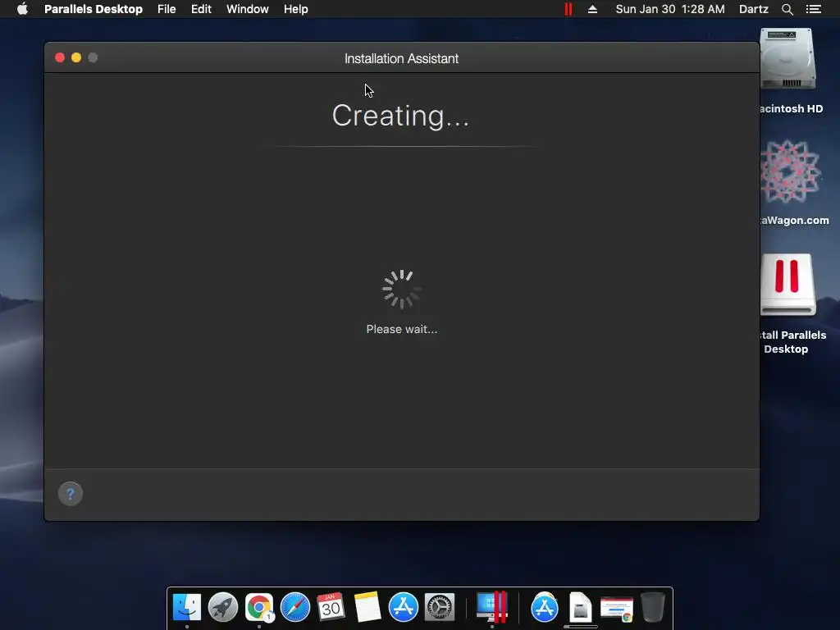Image resolution: width=840 pixels, height=630 pixels.
Task: Open Launchpad from the Dock
Action: (x=223, y=607)
